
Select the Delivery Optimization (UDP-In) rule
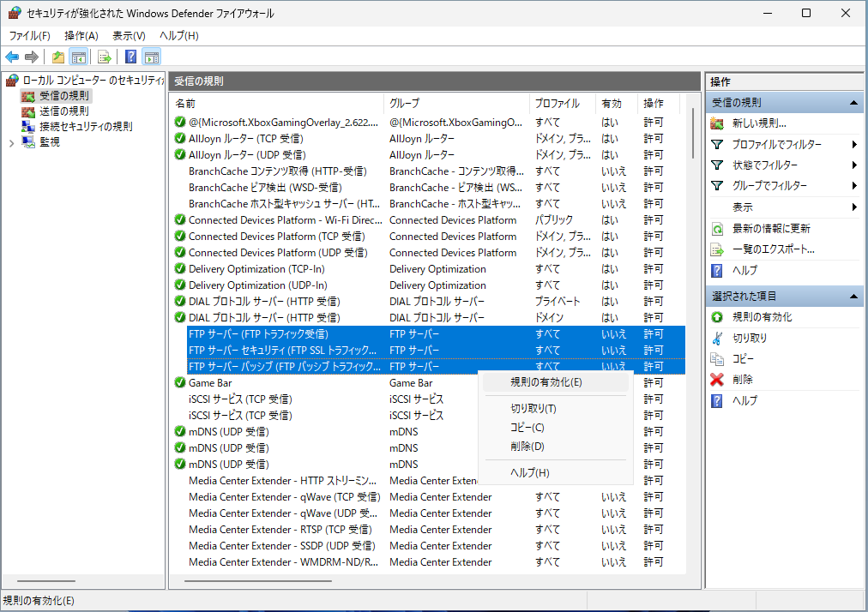429,285
